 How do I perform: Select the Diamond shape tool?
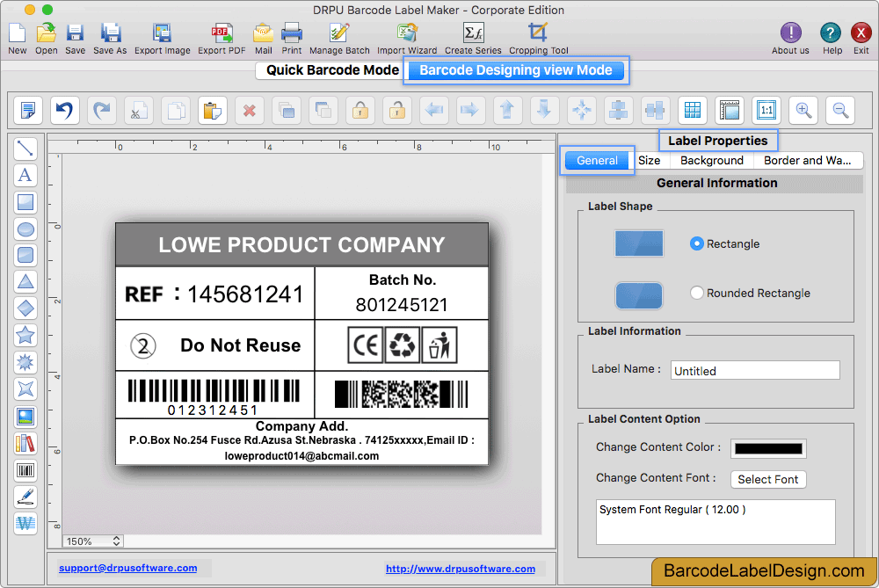pyautogui.click(x=25, y=308)
